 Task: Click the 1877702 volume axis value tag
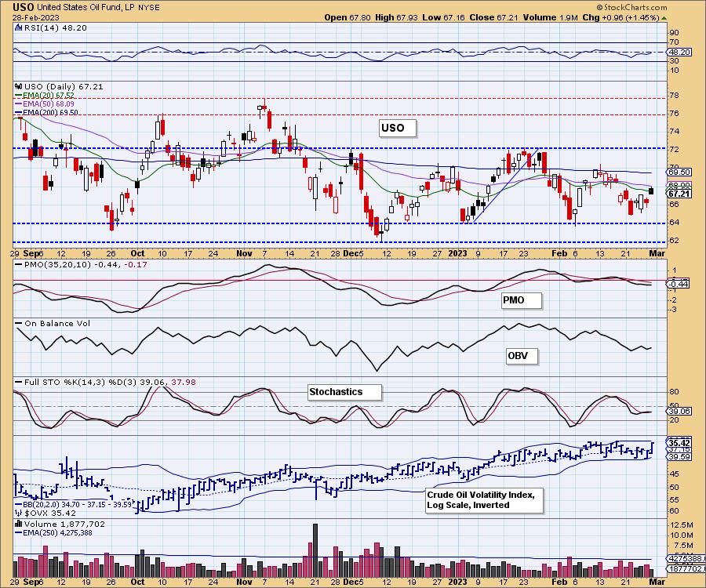(686, 568)
